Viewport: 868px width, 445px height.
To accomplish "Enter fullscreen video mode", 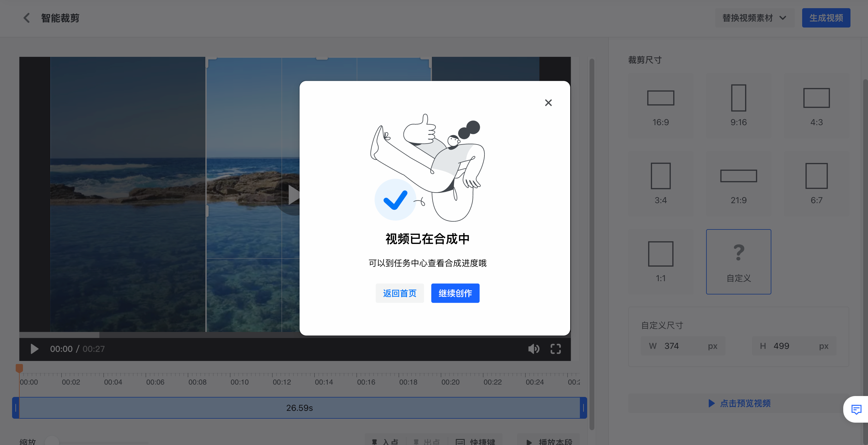I will click(x=556, y=349).
